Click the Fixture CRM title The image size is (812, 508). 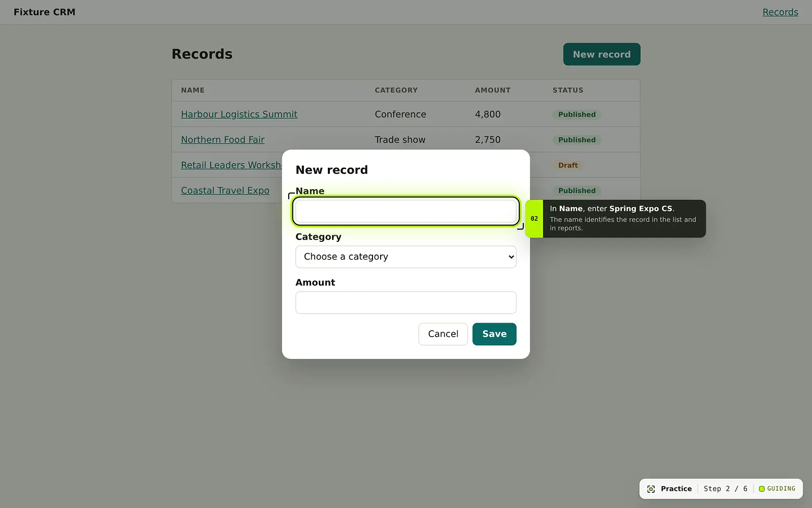pyautogui.click(x=45, y=12)
